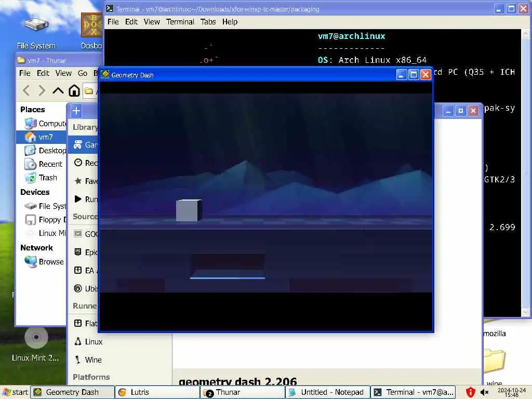Go forward in Thunar toolbar
This screenshot has width=532, height=399.
click(x=42, y=90)
